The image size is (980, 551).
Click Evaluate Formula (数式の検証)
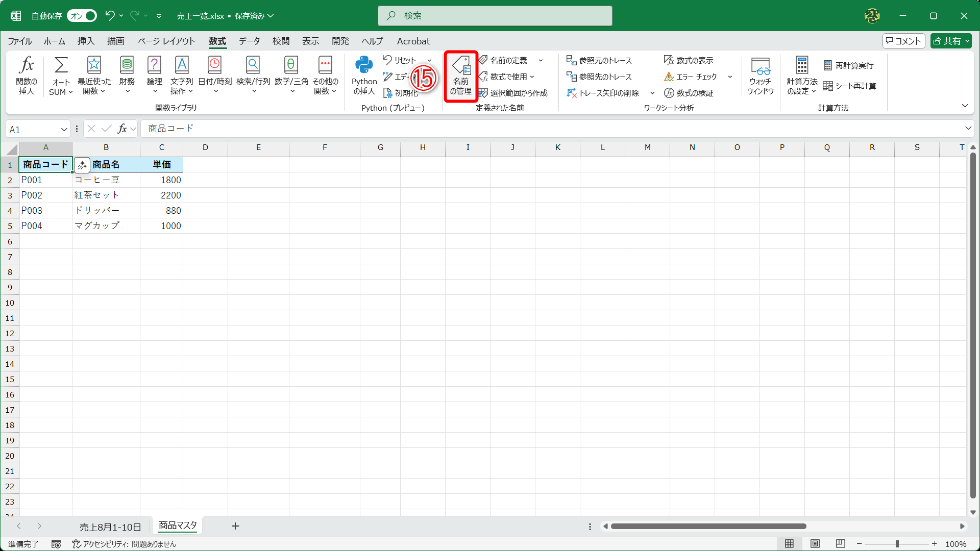(689, 93)
